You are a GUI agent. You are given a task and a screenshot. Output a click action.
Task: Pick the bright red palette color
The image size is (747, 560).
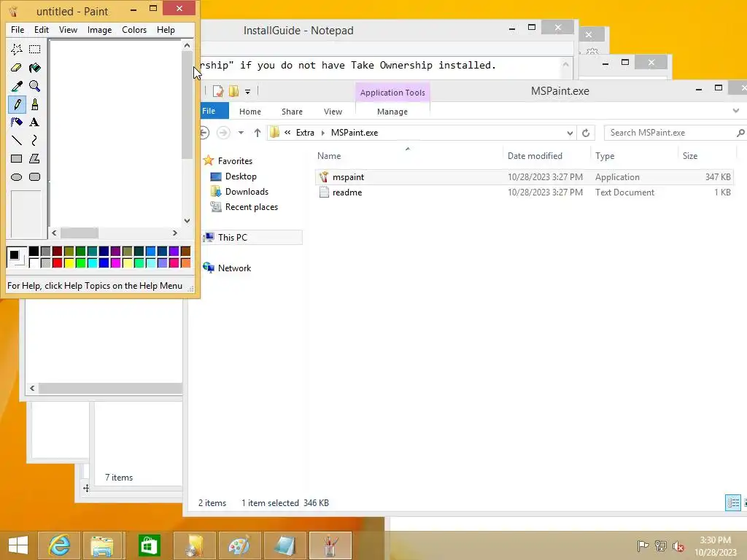[x=57, y=262]
